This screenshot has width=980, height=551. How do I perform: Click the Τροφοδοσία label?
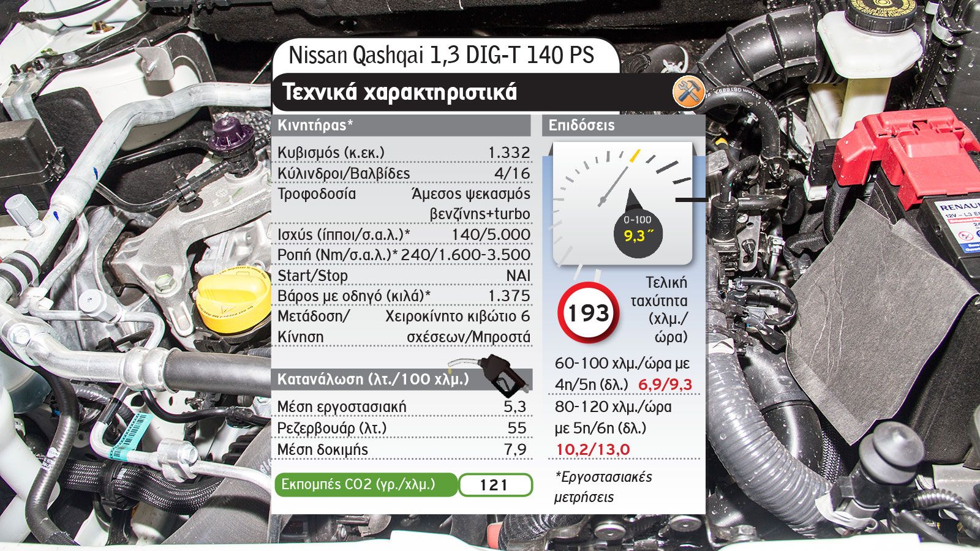tap(316, 194)
